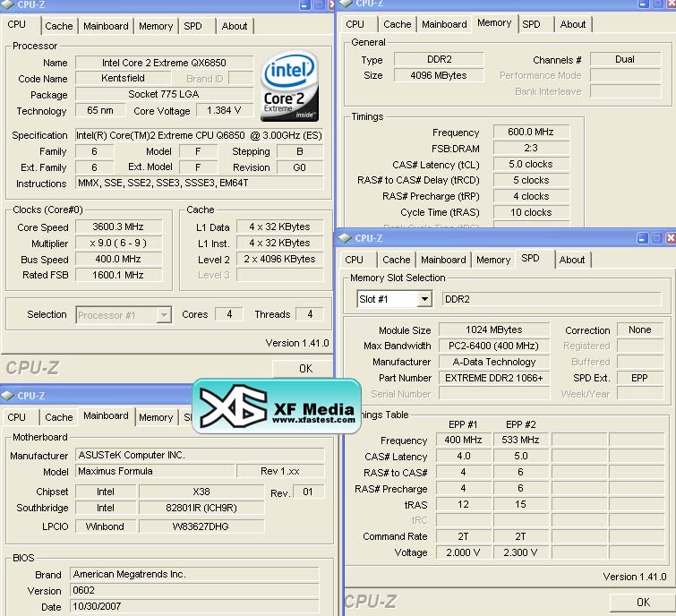This screenshot has height=616, width=676.
Task: Click motherboard model Maximus Formula
Action: pyautogui.click(x=155, y=471)
